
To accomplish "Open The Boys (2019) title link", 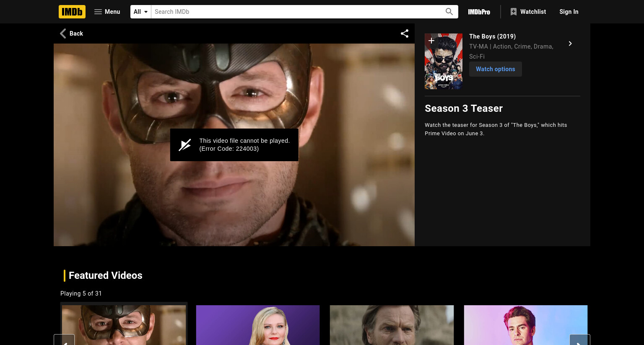I will click(x=493, y=36).
